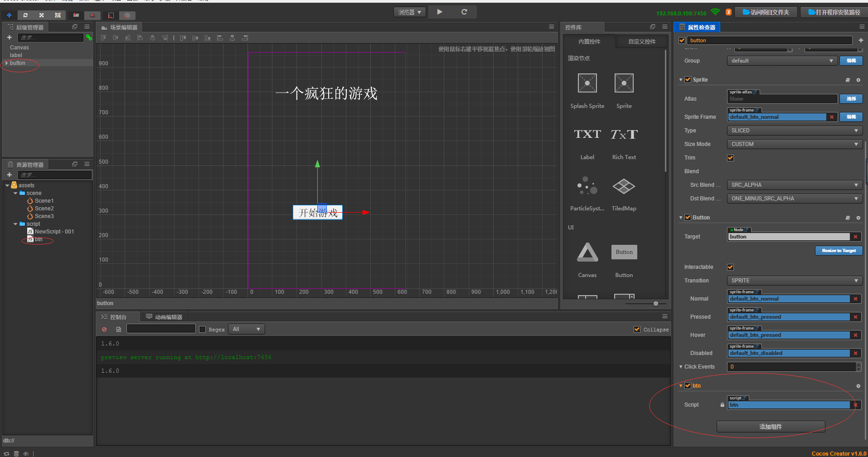Screen dimensions: 868x457
Task: Toggle the Sprite component enabled checkbox
Action: (688, 79)
